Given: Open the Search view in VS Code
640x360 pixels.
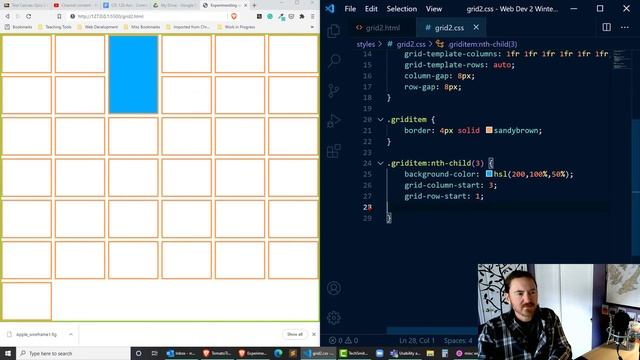Looking at the screenshot, I should point(334,60).
